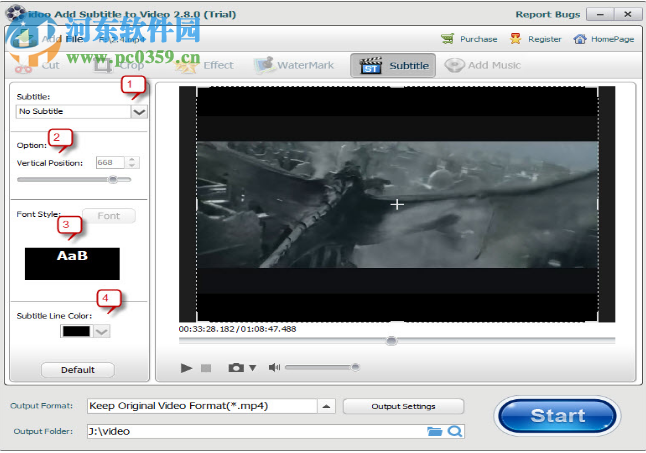Click the Subtitle clapperboard icon
This screenshot has width=646, height=453.
370,65
